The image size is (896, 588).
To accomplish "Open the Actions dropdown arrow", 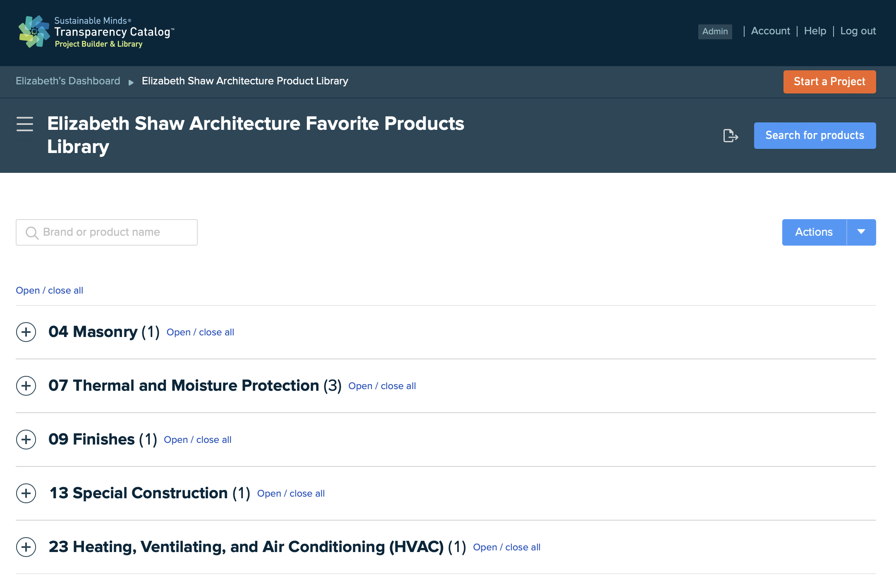I will click(x=861, y=232).
